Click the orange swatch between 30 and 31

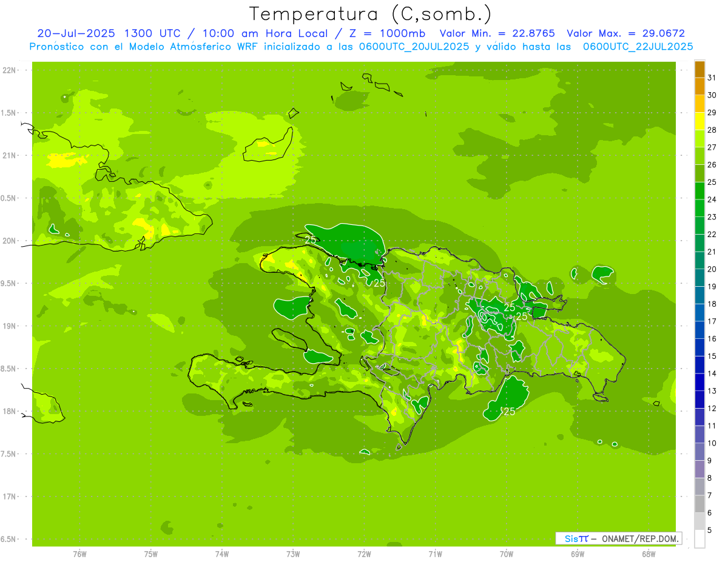(x=699, y=86)
